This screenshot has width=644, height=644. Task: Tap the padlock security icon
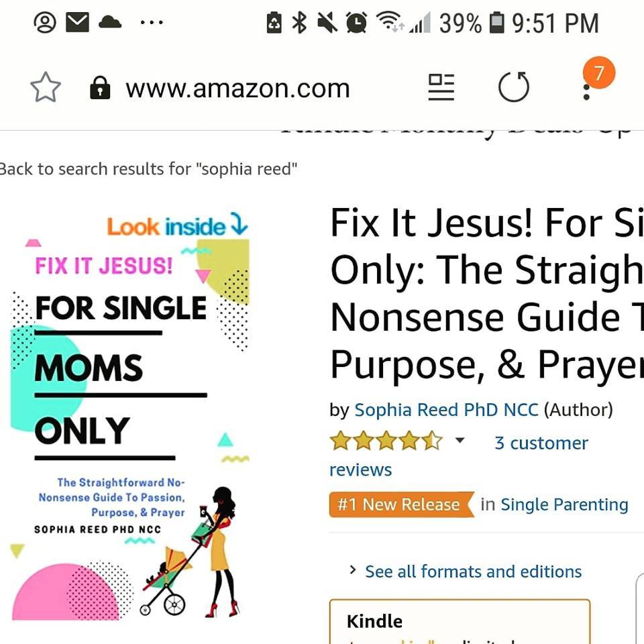(100, 87)
